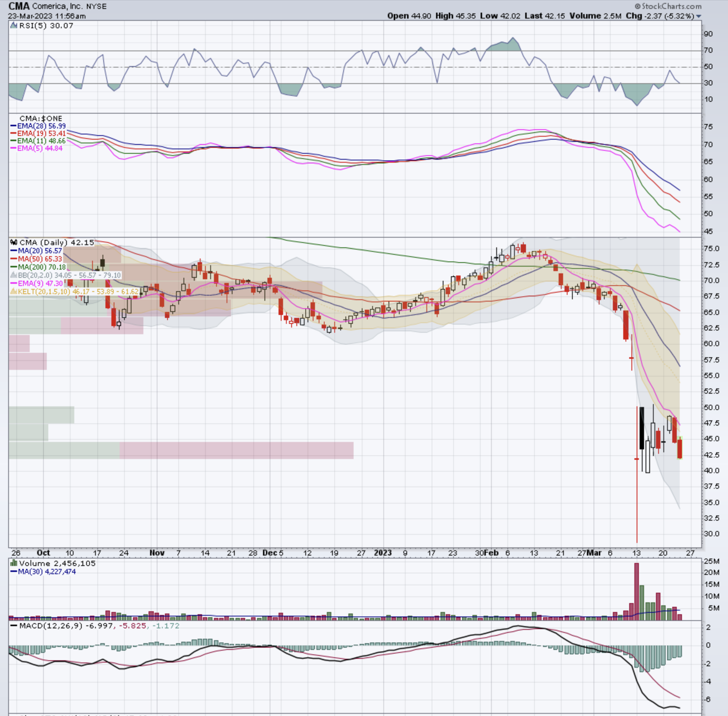This screenshot has height=716, width=728.
Task: Click the KELT(20,1.5,10) Keltner legend
Action: (x=74, y=291)
